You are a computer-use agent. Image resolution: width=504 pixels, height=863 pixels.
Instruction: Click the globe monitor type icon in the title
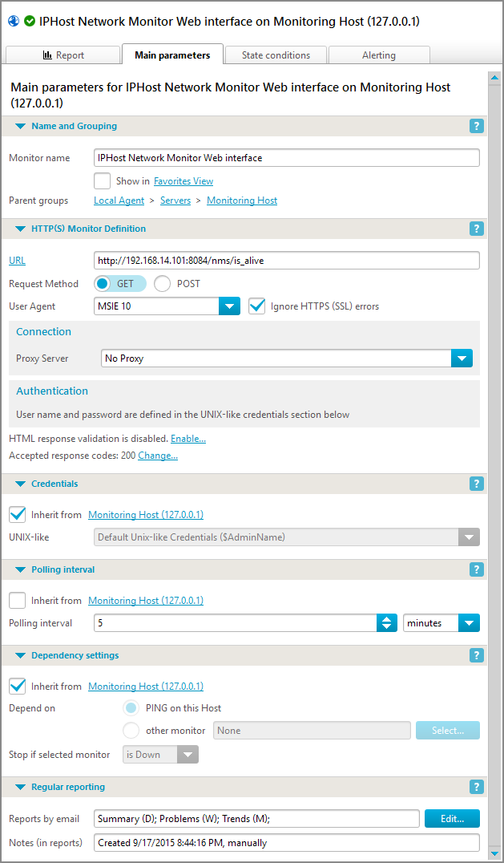[13, 22]
